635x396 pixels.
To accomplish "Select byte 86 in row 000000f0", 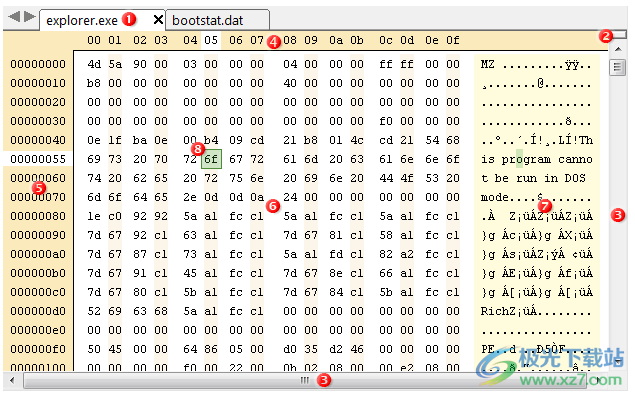I will (x=211, y=349).
